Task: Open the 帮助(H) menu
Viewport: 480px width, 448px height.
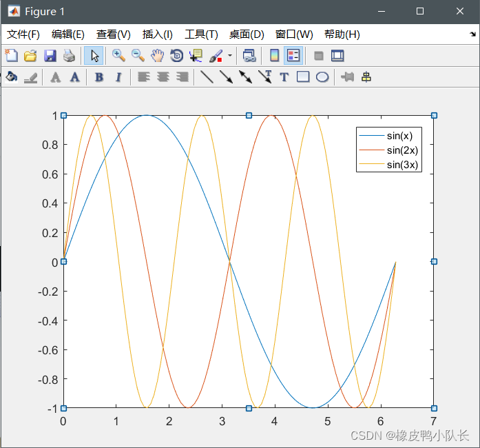Action: pyautogui.click(x=342, y=34)
